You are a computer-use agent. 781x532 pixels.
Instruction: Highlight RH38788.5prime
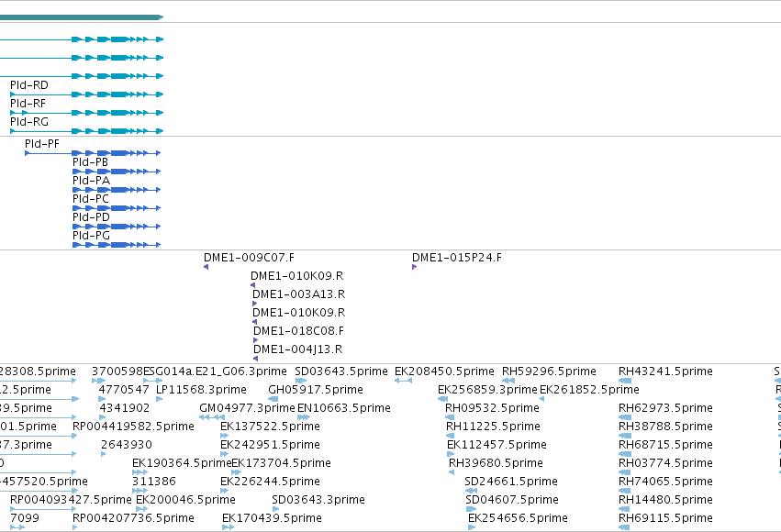point(665,427)
